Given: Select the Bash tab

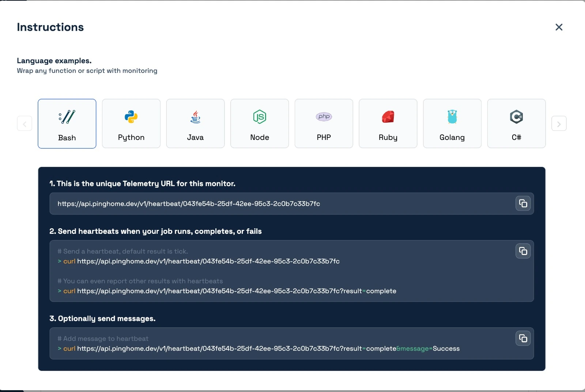Looking at the screenshot, I should coord(67,123).
